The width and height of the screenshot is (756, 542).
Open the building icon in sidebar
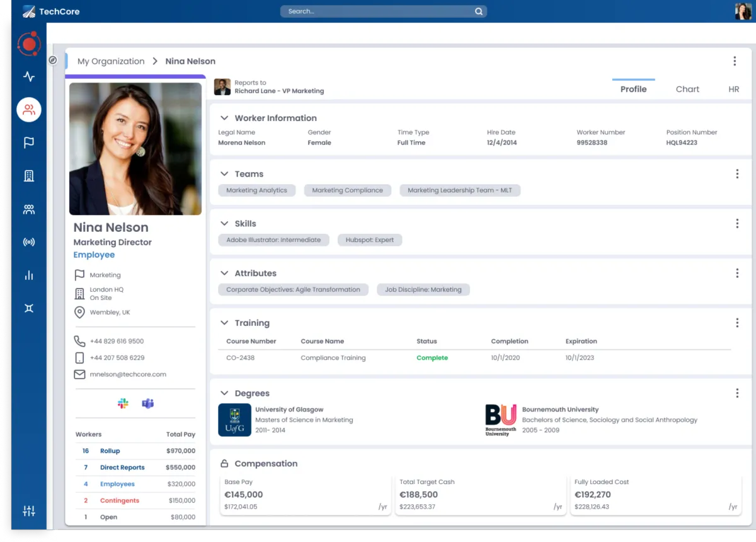coord(29,176)
